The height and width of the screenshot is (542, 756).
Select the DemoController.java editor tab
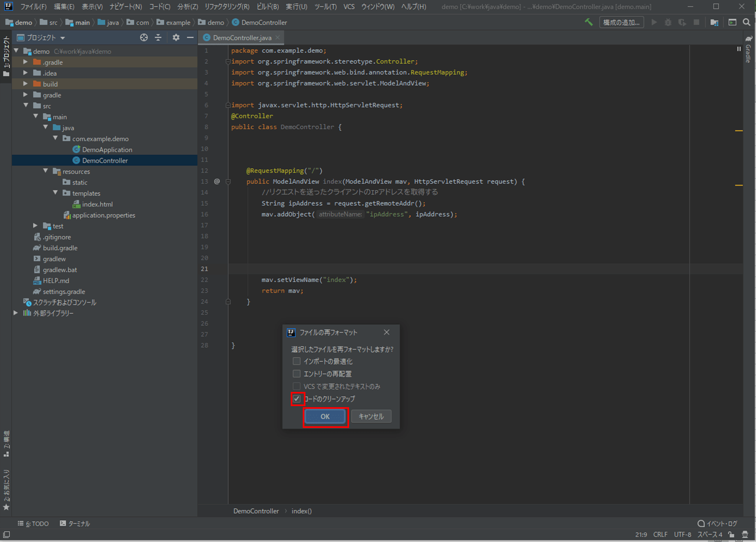point(242,38)
